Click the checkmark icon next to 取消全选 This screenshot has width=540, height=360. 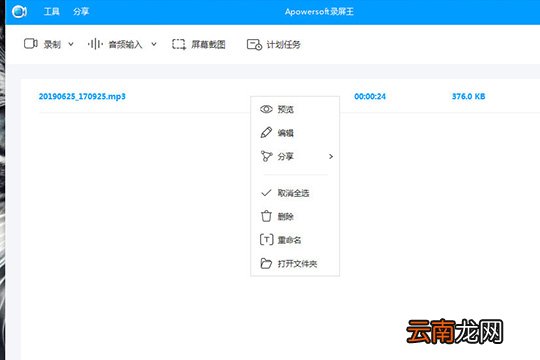pos(266,193)
